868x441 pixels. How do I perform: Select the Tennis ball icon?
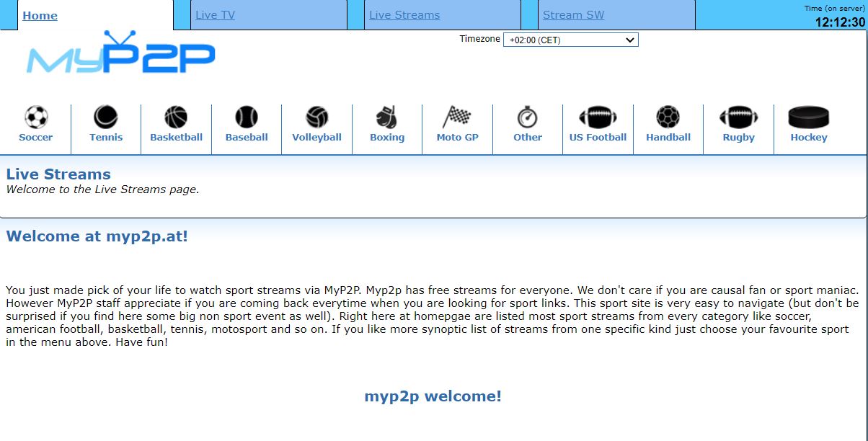106,117
